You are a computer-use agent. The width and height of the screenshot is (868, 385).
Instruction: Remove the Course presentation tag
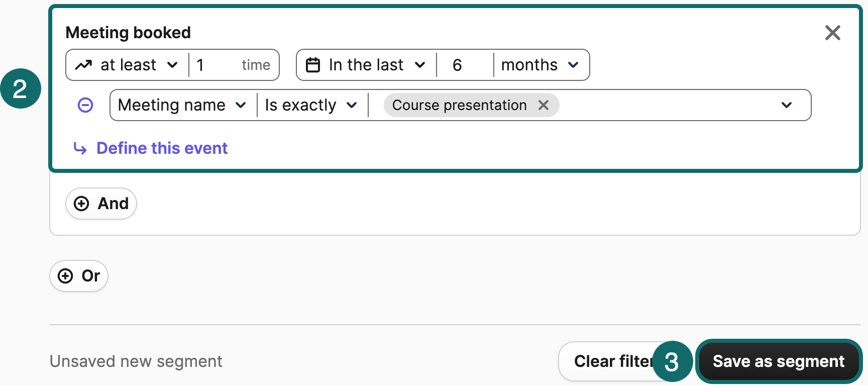[x=544, y=105]
